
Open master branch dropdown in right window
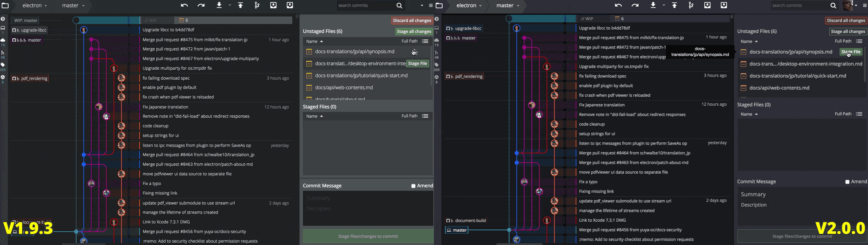click(508, 5)
